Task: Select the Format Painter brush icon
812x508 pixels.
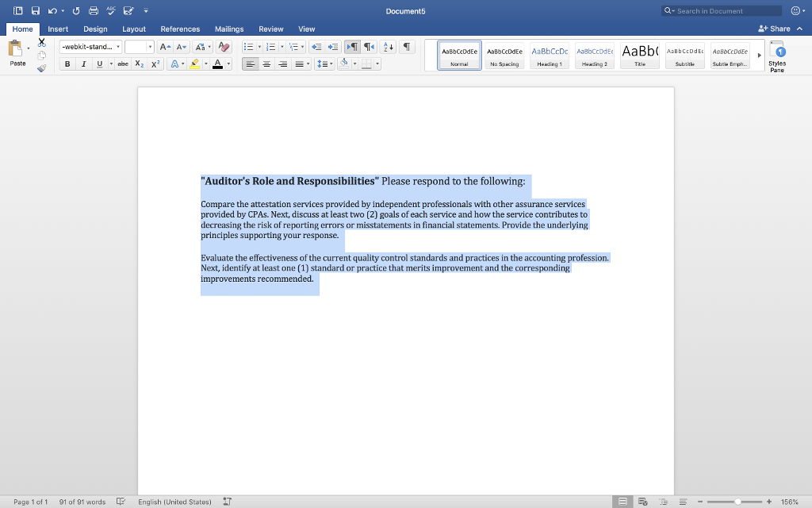Action: point(41,69)
